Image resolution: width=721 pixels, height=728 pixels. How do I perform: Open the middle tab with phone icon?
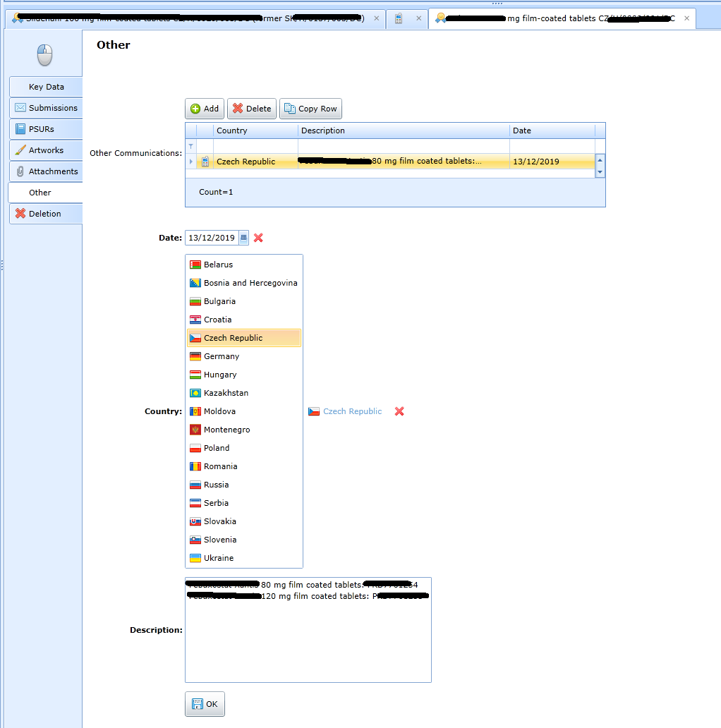(399, 19)
